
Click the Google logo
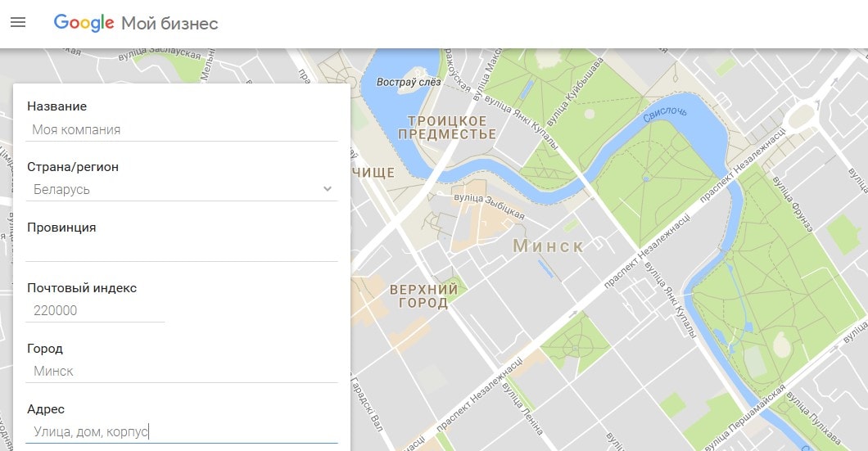click(84, 23)
